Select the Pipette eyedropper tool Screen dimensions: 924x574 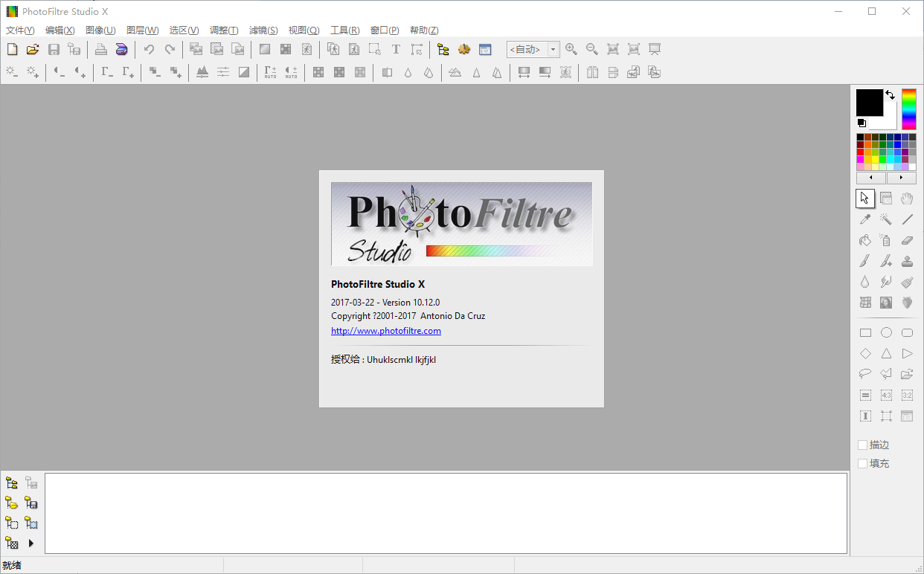tap(865, 219)
